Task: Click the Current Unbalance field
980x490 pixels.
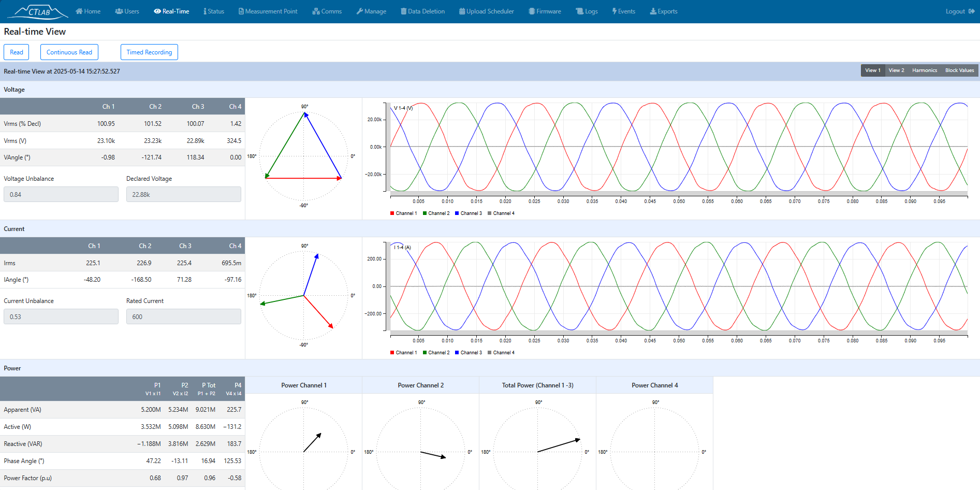Action: 61,316
